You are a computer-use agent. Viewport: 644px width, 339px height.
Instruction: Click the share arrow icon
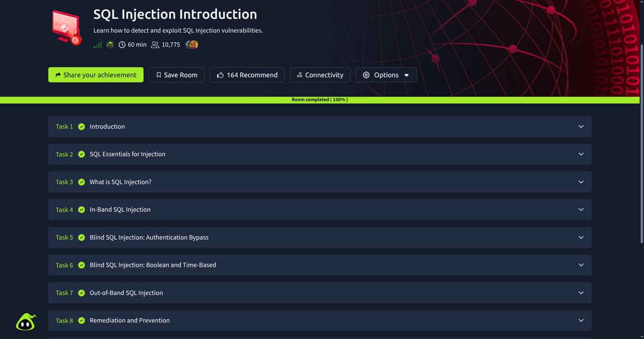coord(58,75)
